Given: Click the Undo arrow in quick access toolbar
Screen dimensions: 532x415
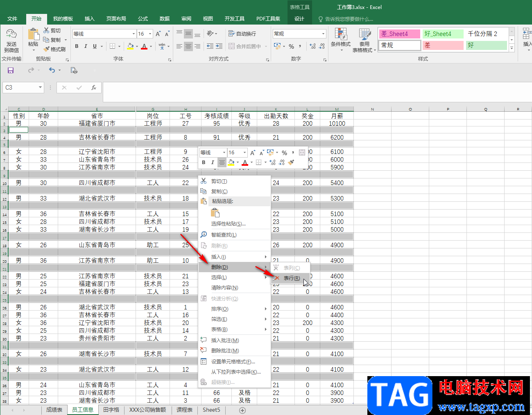Looking at the screenshot, I should pyautogui.click(x=52, y=70).
